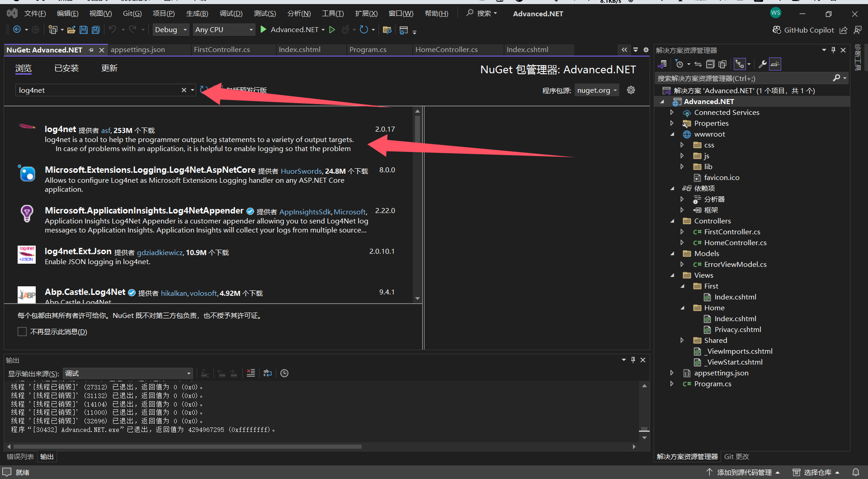868x479 pixels.
Task: Toggle preview selected items in Solution Explorer
Action: (x=775, y=64)
